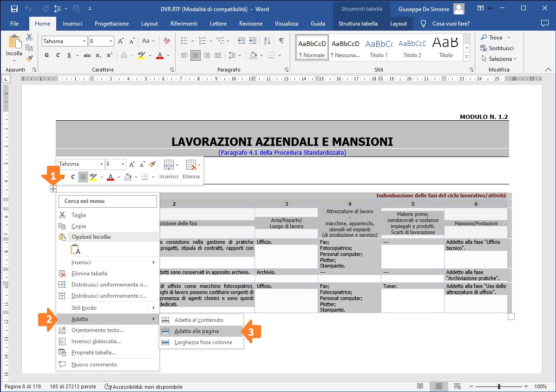Open the Layout tab under Strumenti tabella
This screenshot has height=392, width=556.
tap(398, 24)
